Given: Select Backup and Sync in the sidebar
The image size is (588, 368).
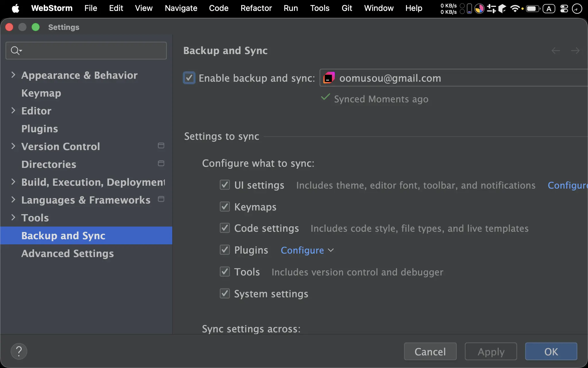Looking at the screenshot, I should [86, 235].
